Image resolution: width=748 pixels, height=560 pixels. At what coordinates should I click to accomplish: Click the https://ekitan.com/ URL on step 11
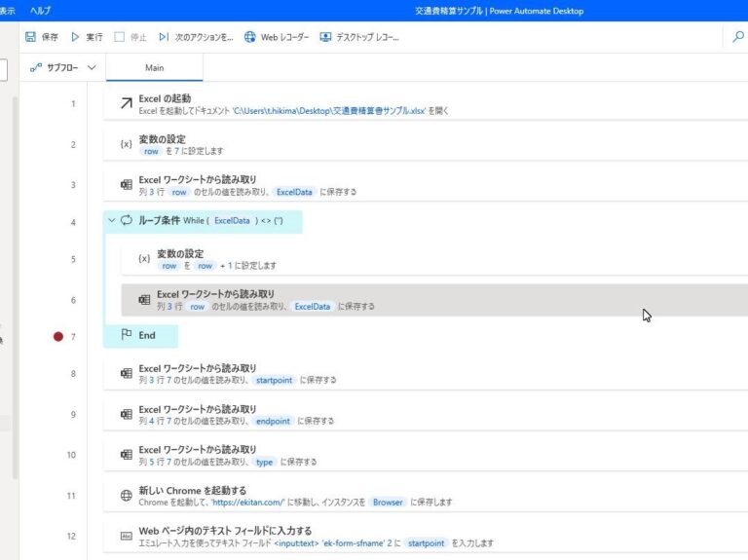[248, 502]
